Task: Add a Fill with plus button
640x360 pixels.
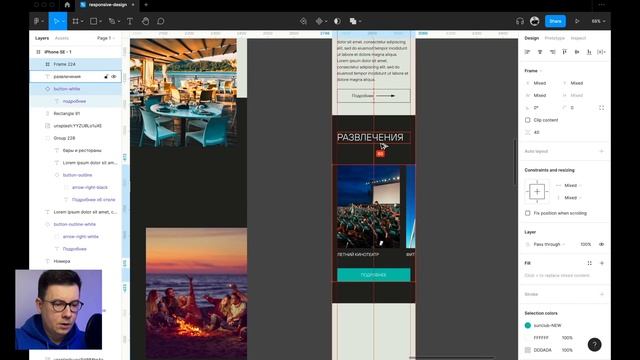Action: click(602, 263)
